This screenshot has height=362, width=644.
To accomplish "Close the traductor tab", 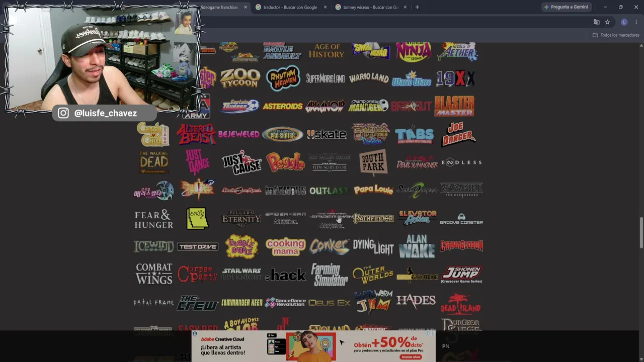I will 325,7.
